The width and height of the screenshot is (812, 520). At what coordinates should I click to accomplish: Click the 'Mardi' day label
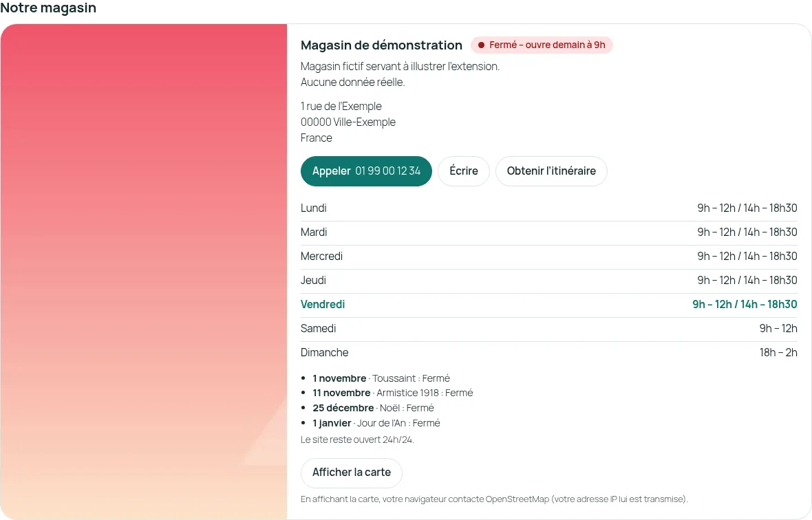point(314,232)
